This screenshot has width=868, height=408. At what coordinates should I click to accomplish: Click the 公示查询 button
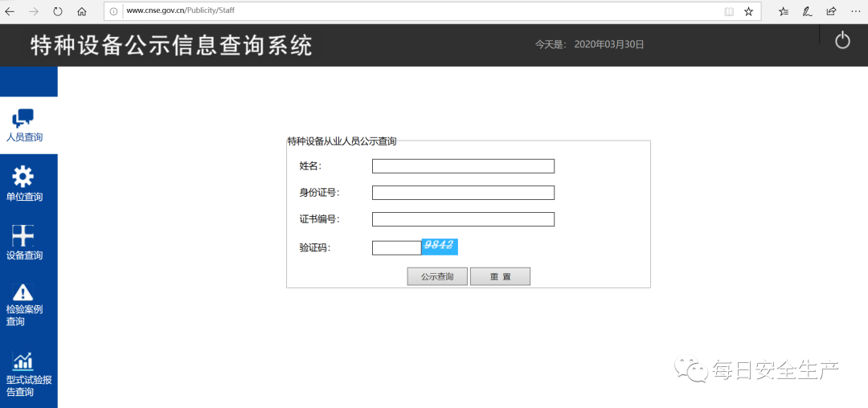437,276
